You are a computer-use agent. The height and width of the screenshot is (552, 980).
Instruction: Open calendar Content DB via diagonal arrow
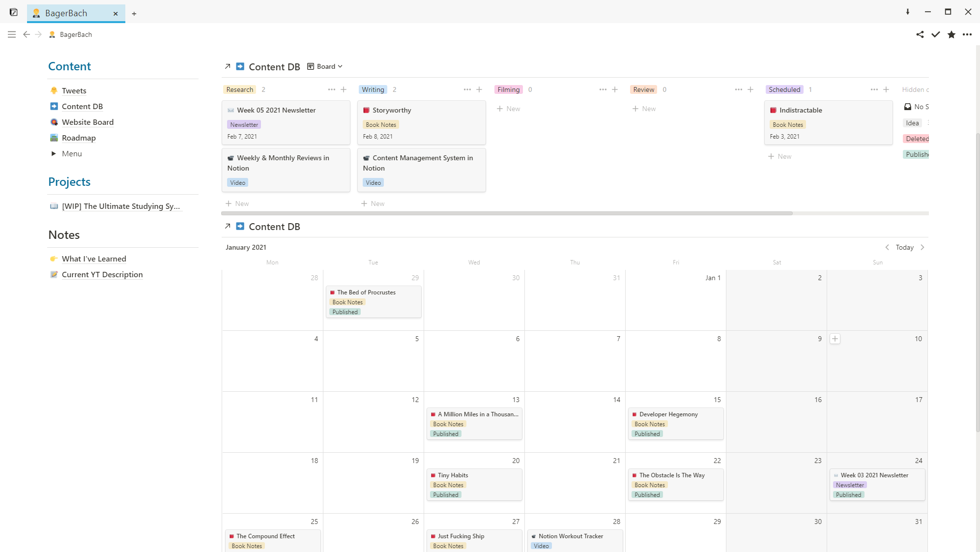click(228, 226)
